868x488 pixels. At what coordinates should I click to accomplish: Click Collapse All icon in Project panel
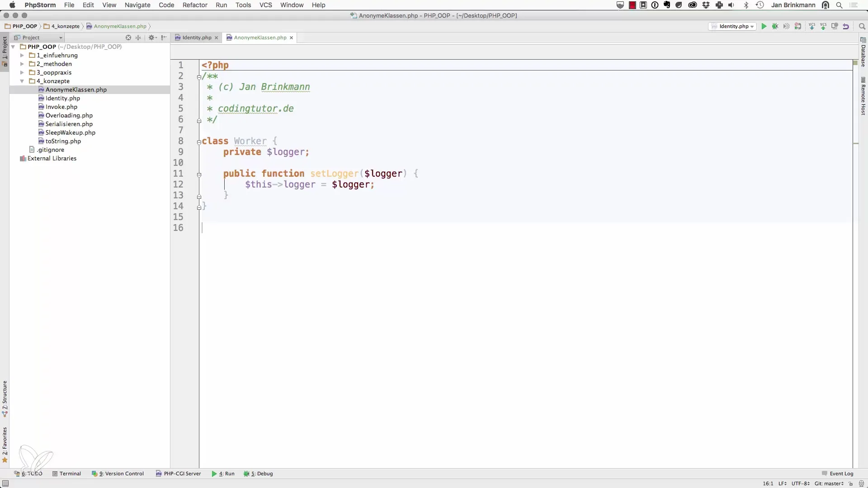(138, 38)
